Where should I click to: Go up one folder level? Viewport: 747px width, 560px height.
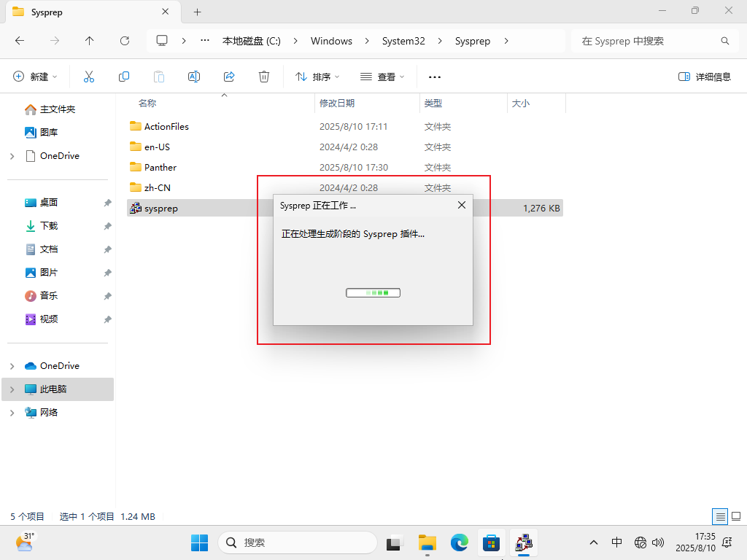coord(90,41)
